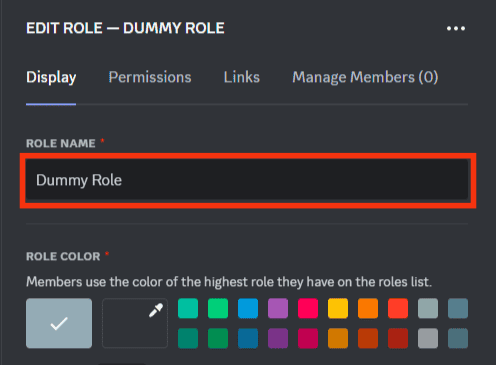Choose the burnt orange swatch in bottom row
Image resolution: width=496 pixels, height=365 pixels.
(368, 338)
